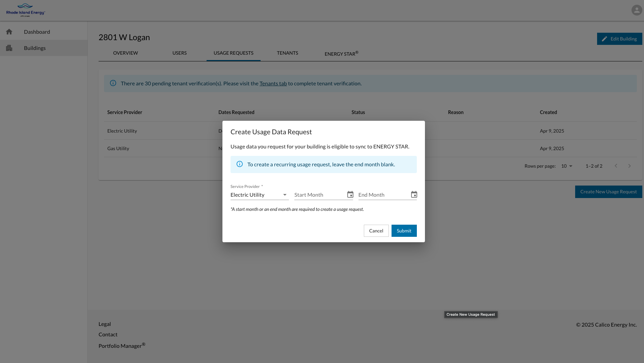
Task: Open the Rows per page dropdown
Action: 567,166
